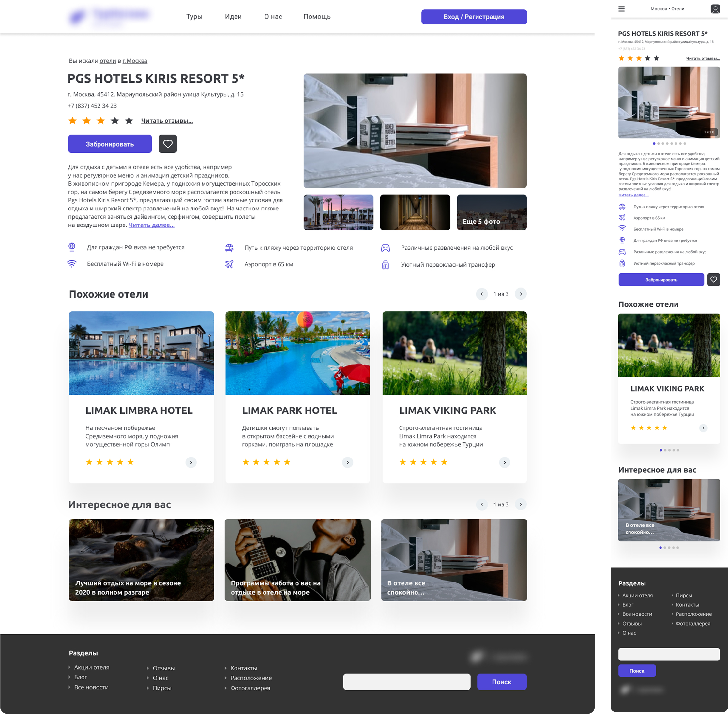Screen dimensions: 728x714
Task: Click the отели breadcrumb link
Action: click(x=108, y=61)
